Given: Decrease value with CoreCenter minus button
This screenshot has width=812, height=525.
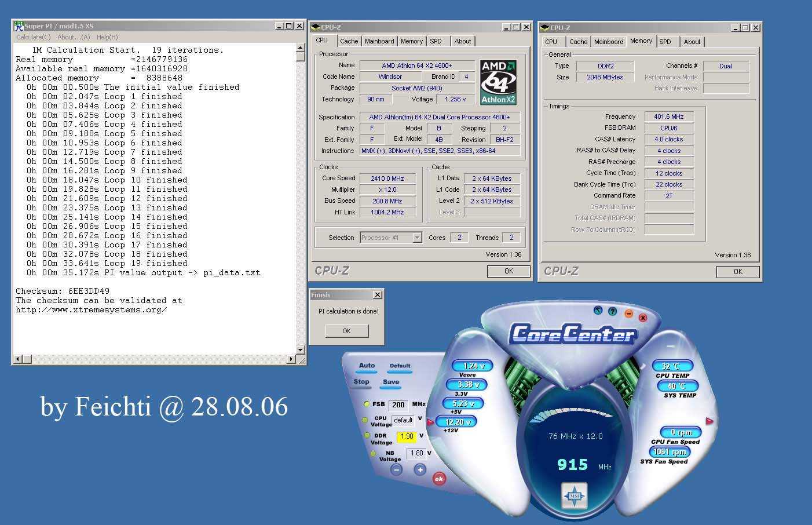Looking at the screenshot, I should [x=397, y=470].
